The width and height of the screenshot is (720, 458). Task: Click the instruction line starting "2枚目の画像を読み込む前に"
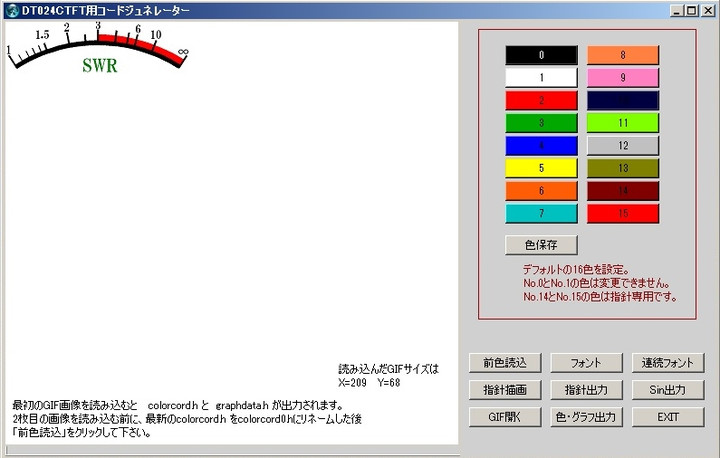(x=187, y=419)
